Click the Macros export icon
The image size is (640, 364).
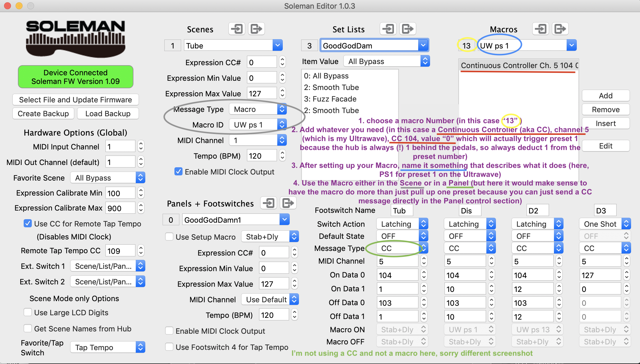(560, 29)
